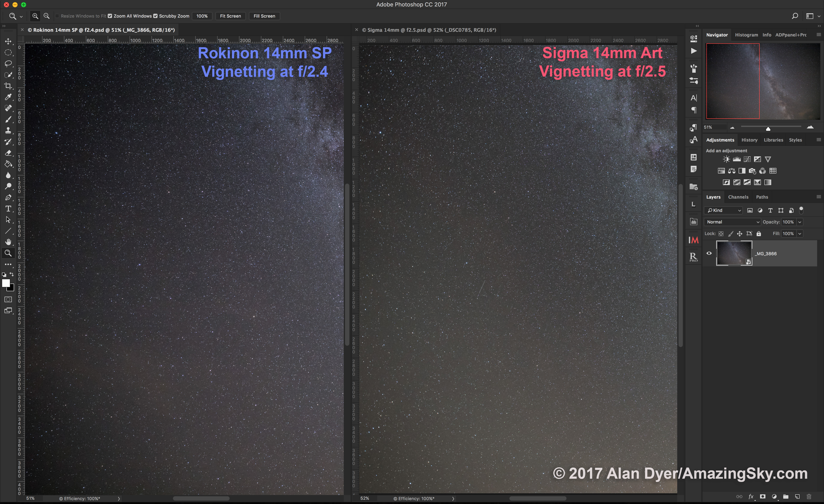Pick the Lasso tool
824x504 pixels.
[x=8, y=63]
